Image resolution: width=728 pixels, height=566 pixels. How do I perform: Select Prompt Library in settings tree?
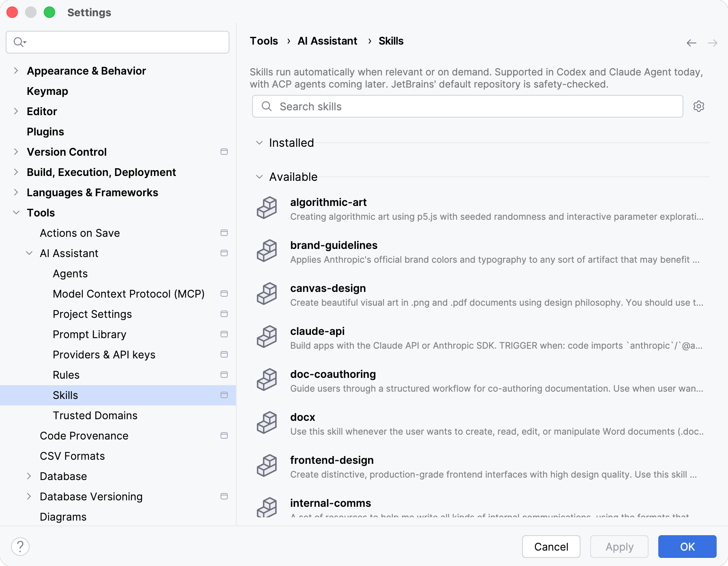[89, 334]
